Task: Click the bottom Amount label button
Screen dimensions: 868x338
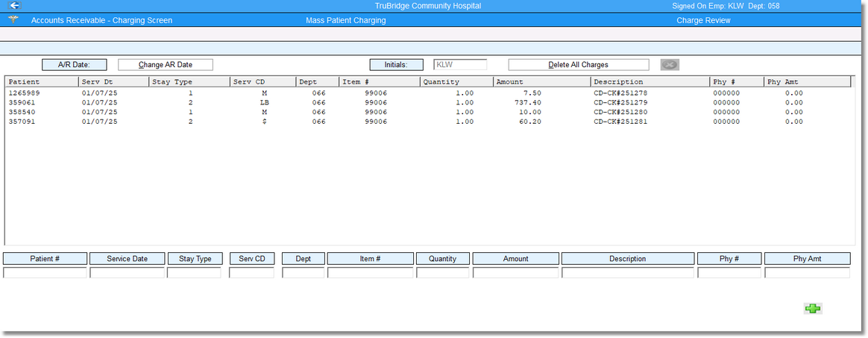Action: [516, 259]
